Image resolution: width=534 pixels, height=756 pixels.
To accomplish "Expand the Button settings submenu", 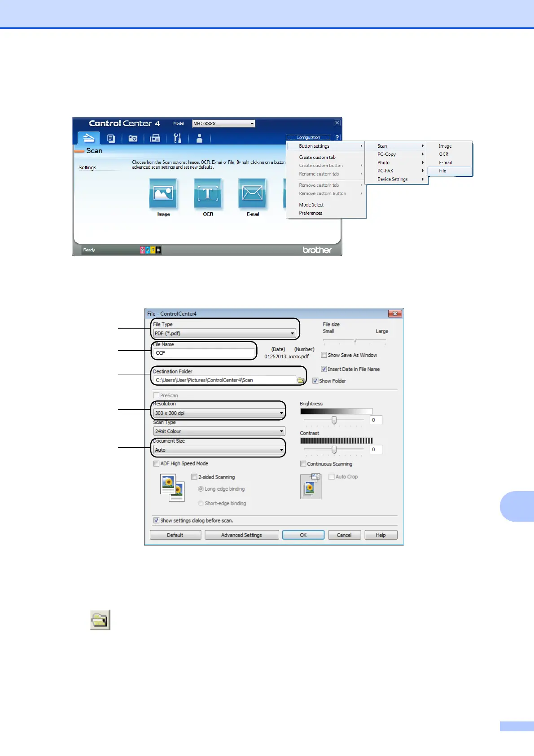I will (x=326, y=146).
